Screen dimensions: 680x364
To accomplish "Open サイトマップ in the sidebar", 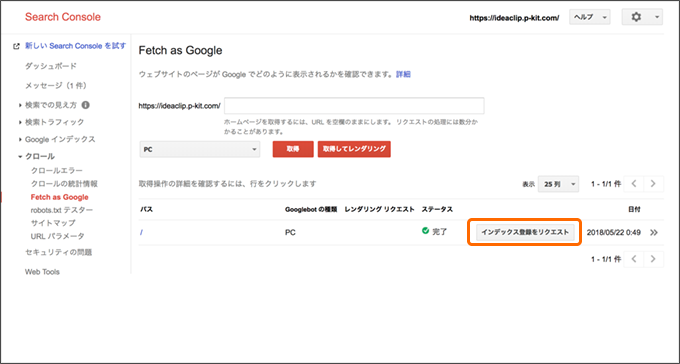I will (x=53, y=223).
